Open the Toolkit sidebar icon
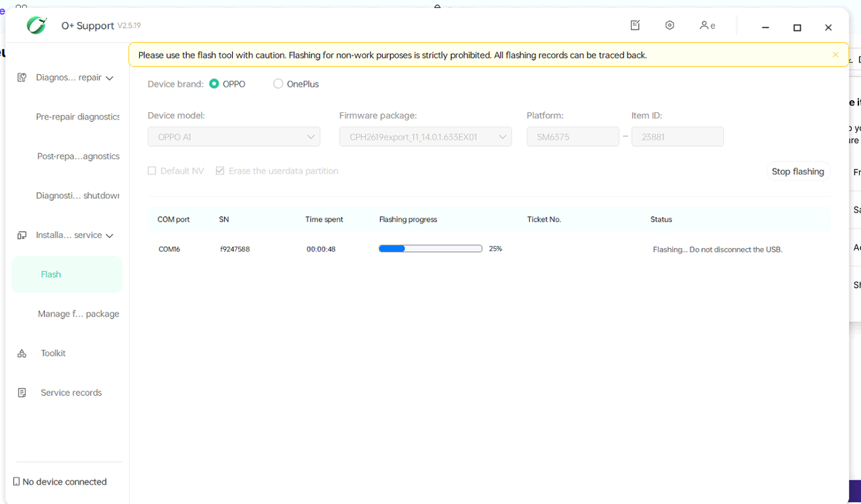The width and height of the screenshot is (861, 504). click(21, 353)
